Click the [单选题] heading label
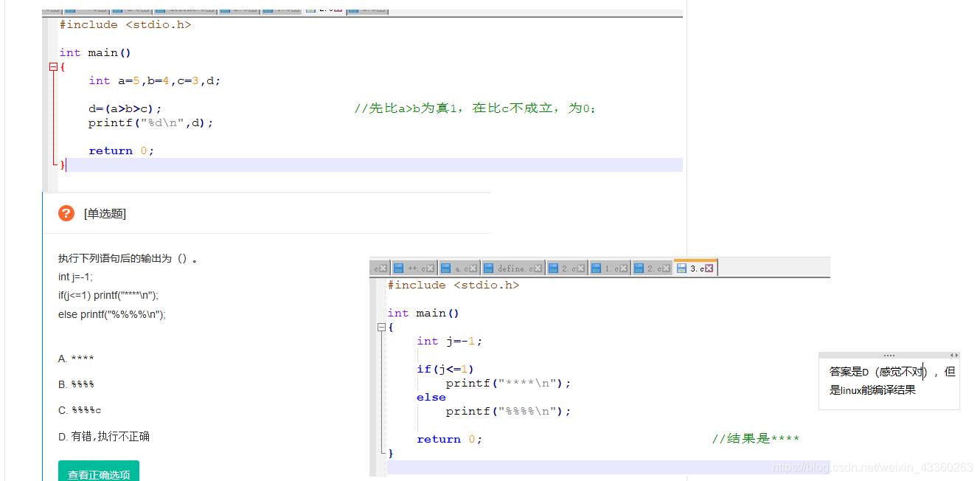This screenshot has width=980, height=481. (x=105, y=214)
